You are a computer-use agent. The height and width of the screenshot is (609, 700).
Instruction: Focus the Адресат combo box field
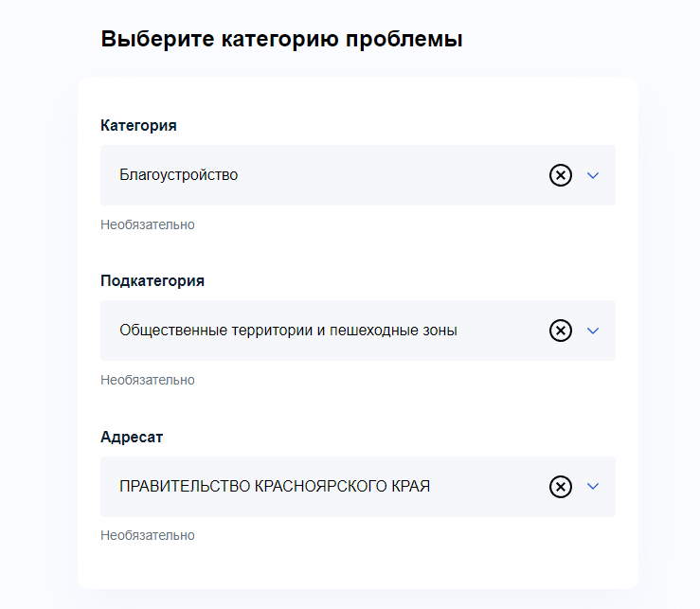pyautogui.click(x=358, y=486)
